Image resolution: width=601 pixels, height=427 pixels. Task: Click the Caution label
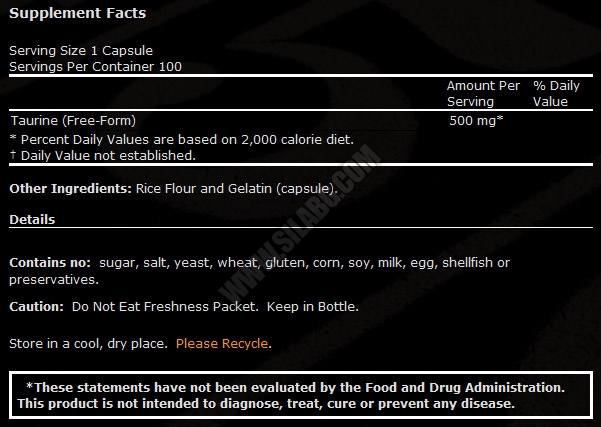(36, 307)
